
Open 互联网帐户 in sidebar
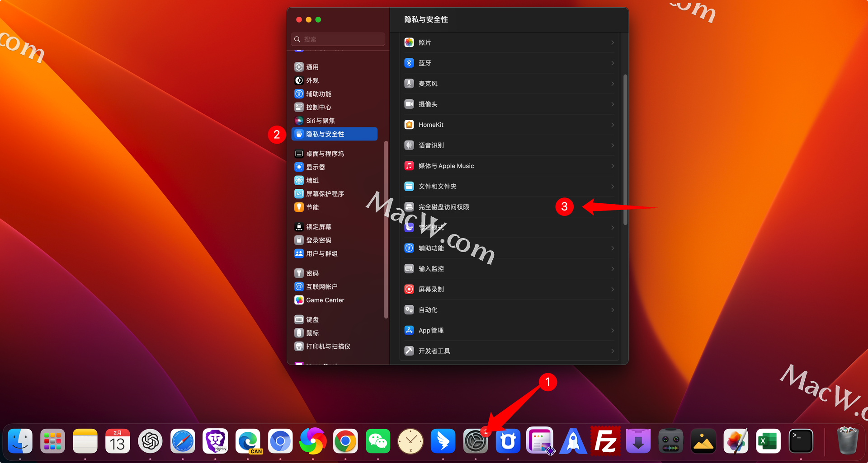(x=335, y=286)
